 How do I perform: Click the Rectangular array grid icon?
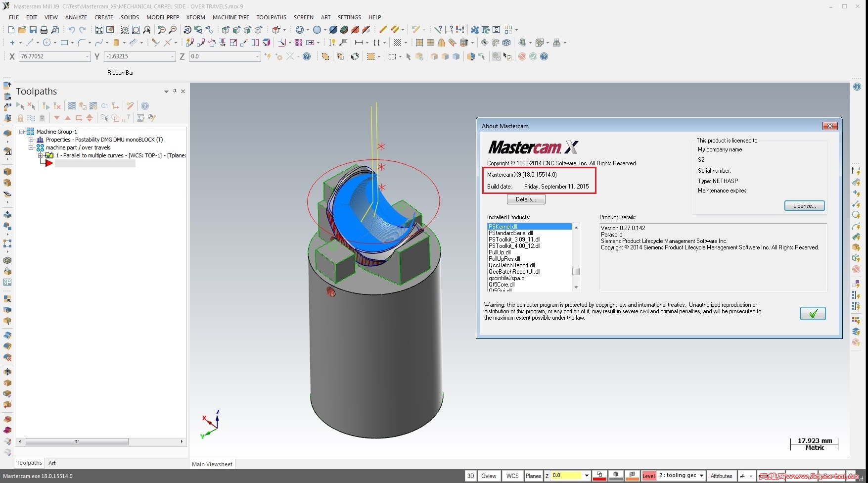(298, 43)
